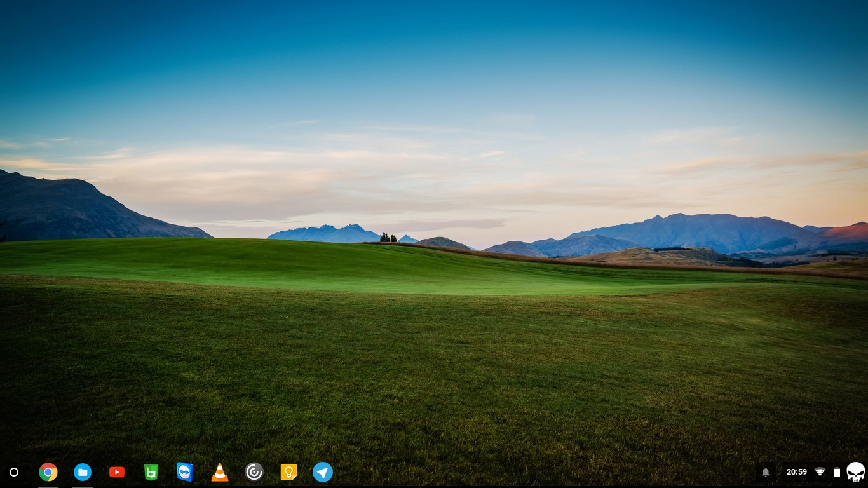868x488 pixels.
Task: Open Google Chrome from the shelf
Action: tap(48, 472)
